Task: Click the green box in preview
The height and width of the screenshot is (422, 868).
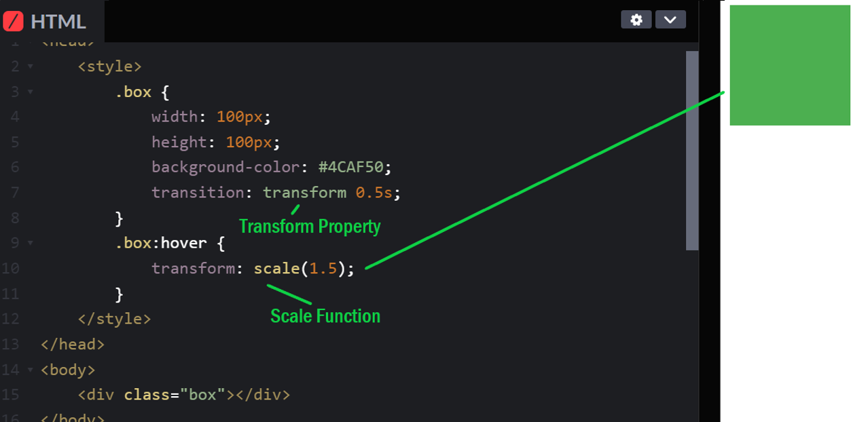Action: click(790, 65)
